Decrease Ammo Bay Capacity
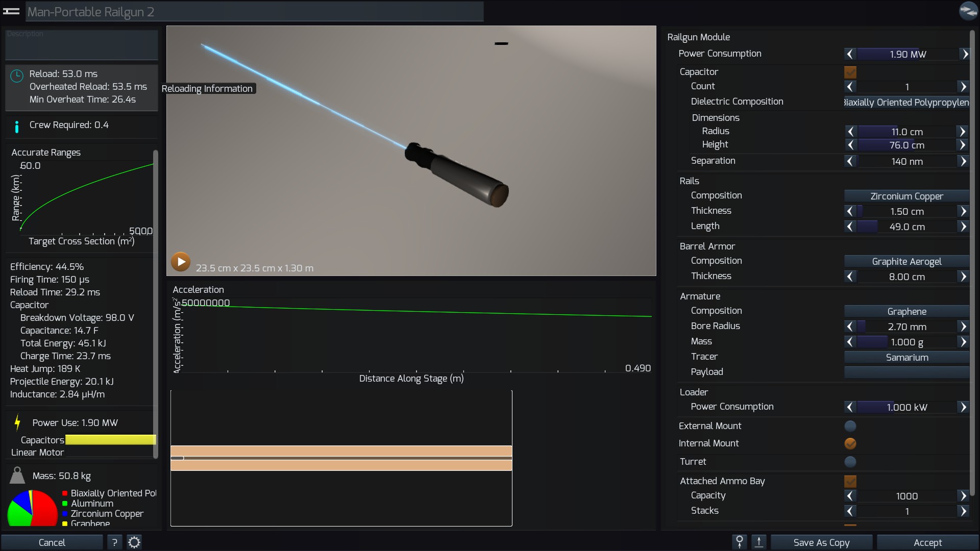The height and width of the screenshot is (551, 980). click(x=850, y=496)
